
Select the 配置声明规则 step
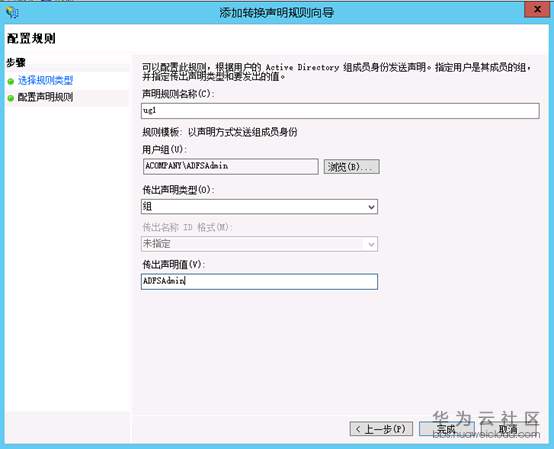click(x=45, y=97)
